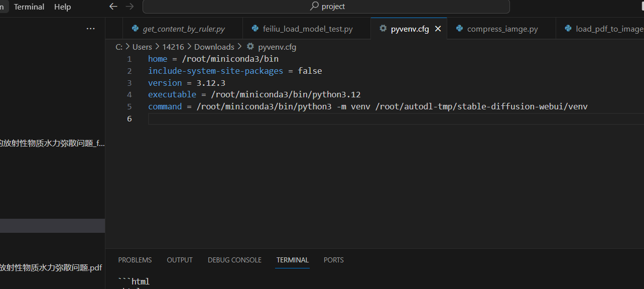Switch to compress_iamge.py tab
This screenshot has width=644, height=289.
click(x=501, y=29)
